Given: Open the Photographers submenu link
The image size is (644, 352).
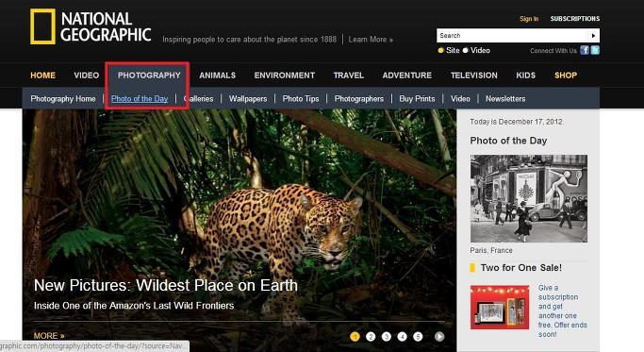Looking at the screenshot, I should 358,99.
